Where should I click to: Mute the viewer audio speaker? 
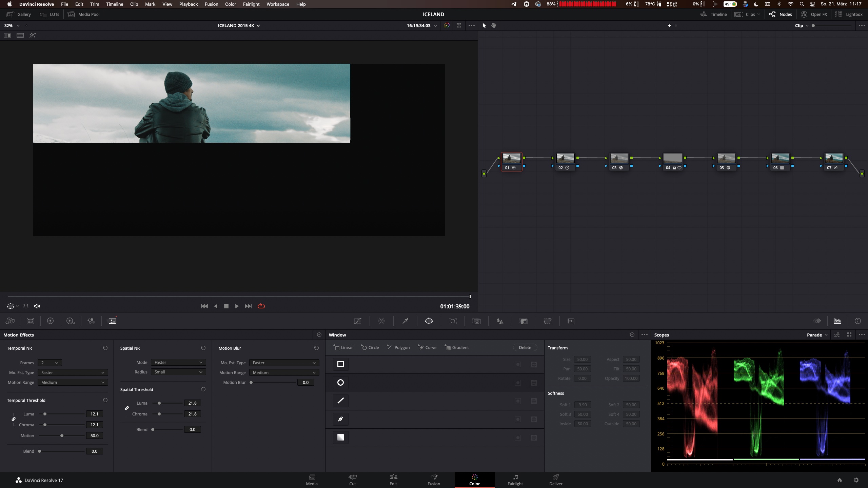[x=37, y=306]
